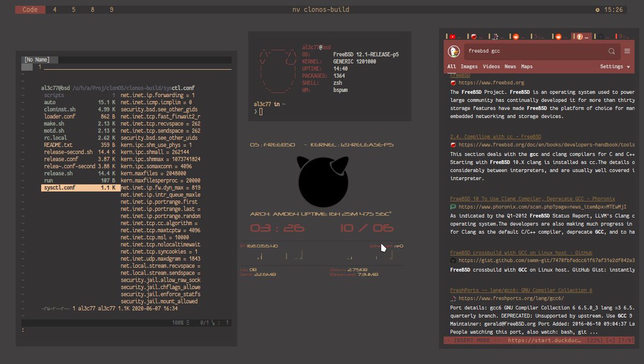Click the FreeBSD daemon logo widget
The height and width of the screenshot is (364, 644).
coord(324,182)
